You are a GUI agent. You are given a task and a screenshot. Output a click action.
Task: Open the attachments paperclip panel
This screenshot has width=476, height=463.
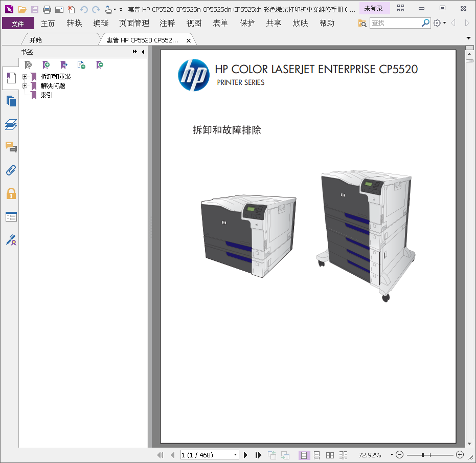tap(11, 170)
